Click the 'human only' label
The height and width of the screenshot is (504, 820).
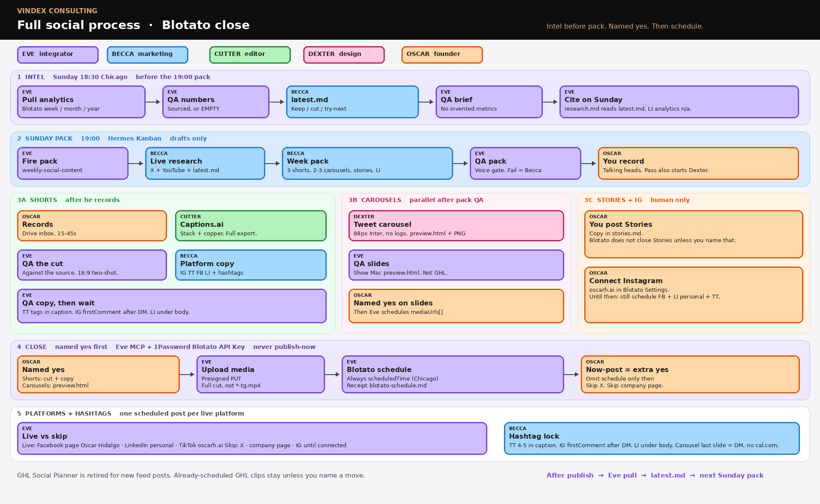670,200
